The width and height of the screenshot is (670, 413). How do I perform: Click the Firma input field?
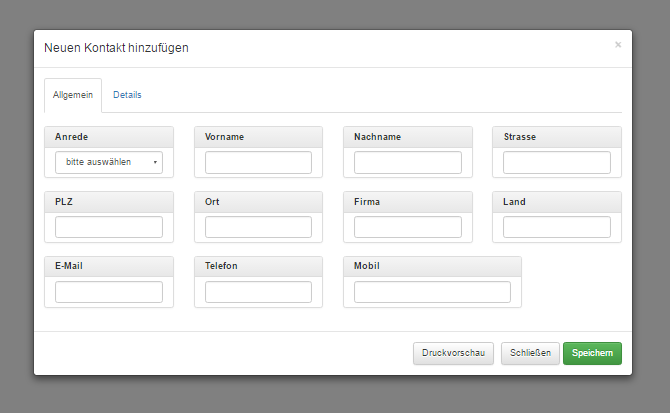click(407, 227)
